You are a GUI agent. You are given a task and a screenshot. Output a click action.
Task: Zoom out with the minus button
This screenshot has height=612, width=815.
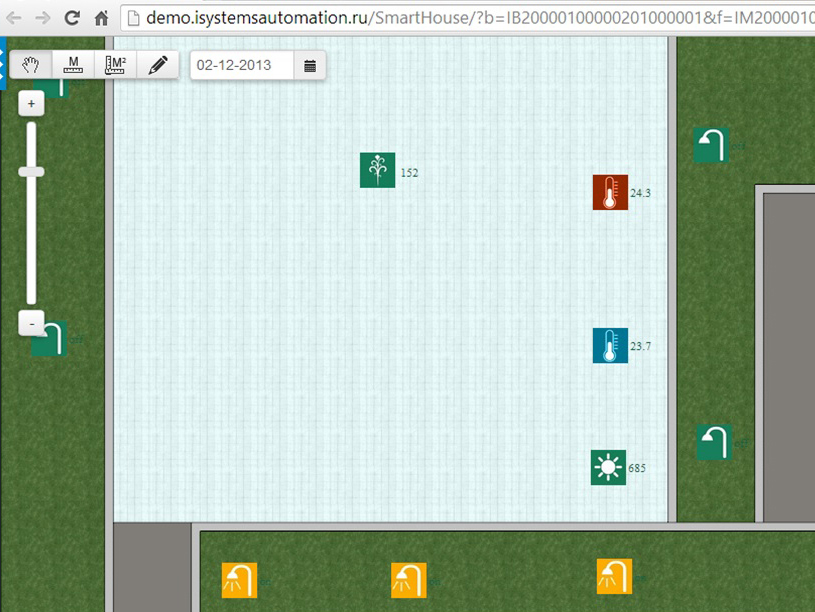click(31, 323)
